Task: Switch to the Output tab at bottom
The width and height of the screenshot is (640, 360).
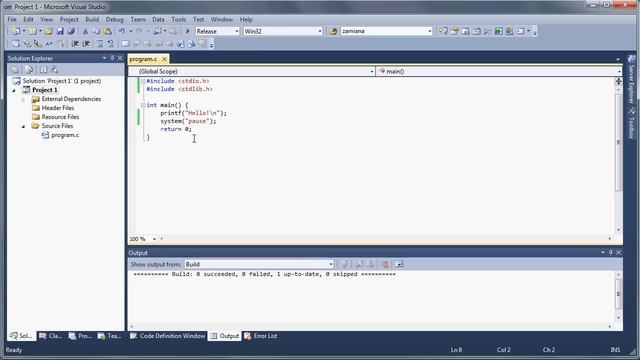Action: coord(224,336)
